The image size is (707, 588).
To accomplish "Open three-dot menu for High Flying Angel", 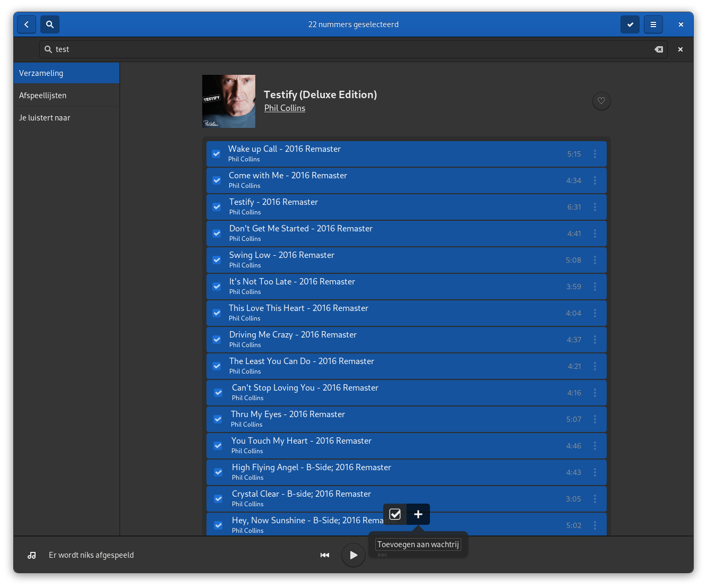I will point(595,472).
